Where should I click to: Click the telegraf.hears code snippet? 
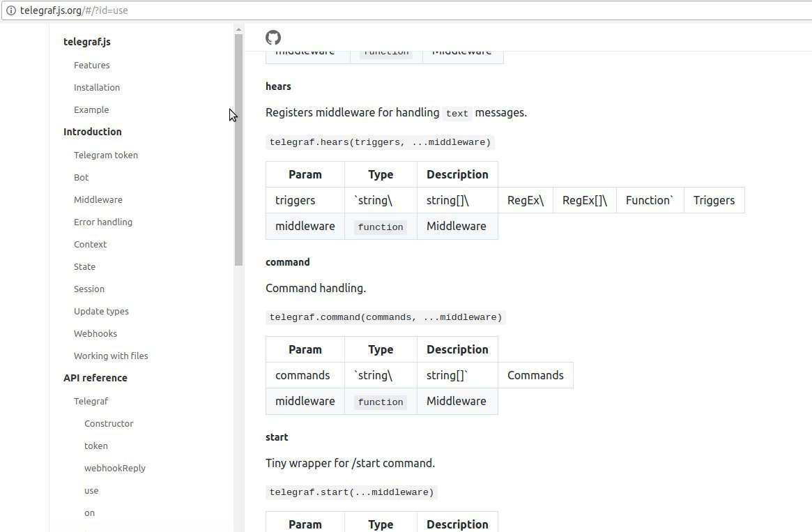(x=380, y=142)
